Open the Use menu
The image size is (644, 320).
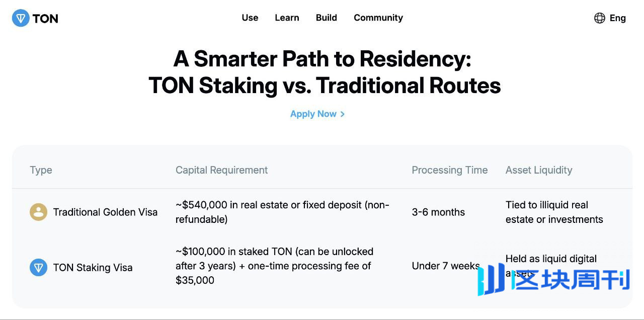(250, 18)
